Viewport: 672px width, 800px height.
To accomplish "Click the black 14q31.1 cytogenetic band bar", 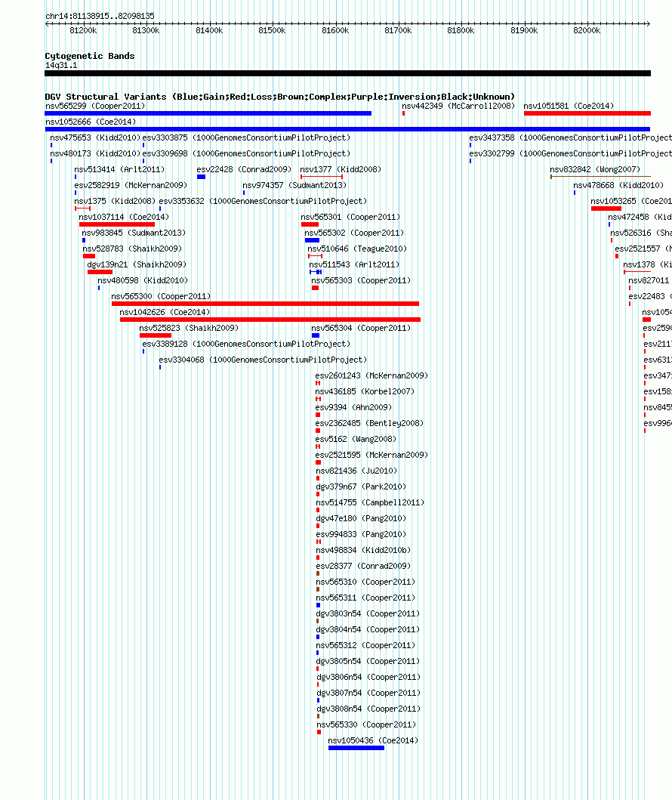I will [348, 73].
